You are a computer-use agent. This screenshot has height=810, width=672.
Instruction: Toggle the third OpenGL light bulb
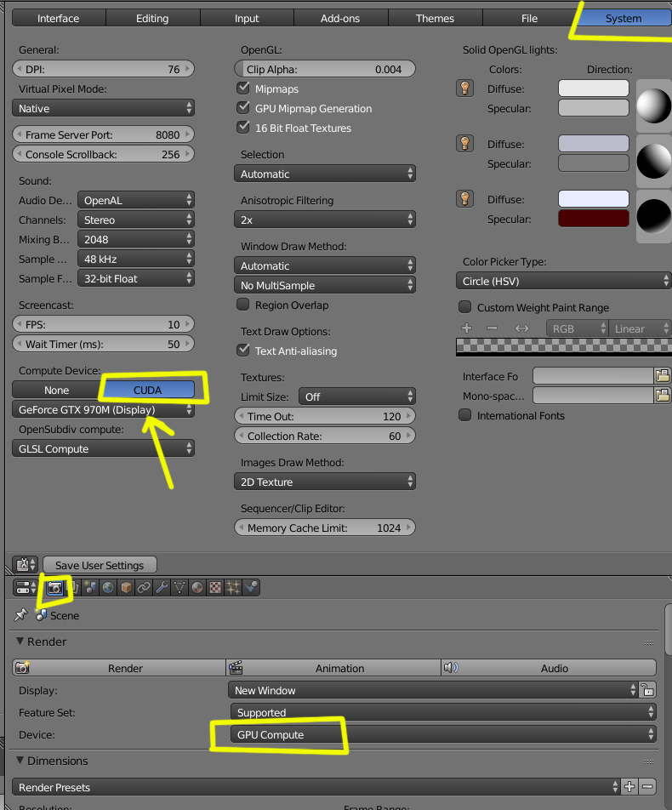(465, 198)
